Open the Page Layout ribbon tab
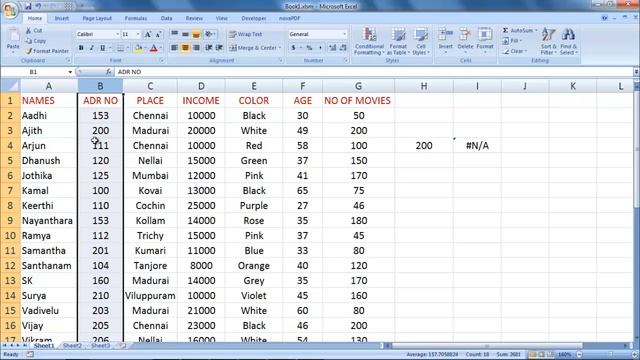Viewport: 640px width, 360px height. click(x=97, y=18)
